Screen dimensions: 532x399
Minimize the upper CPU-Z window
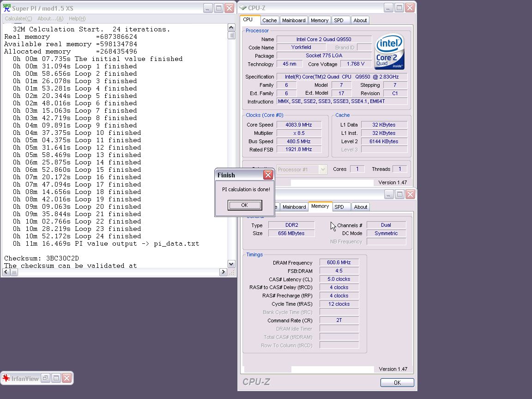[x=388, y=8]
